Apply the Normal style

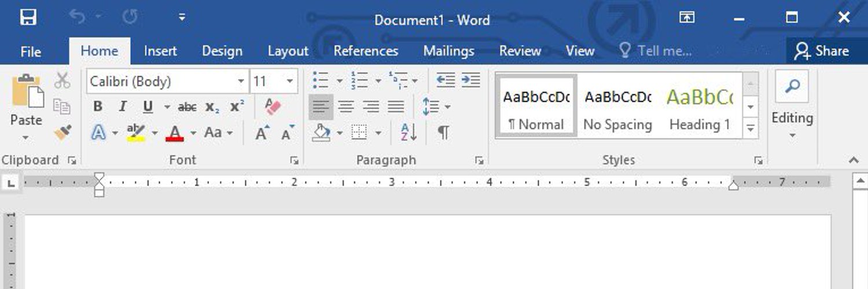[x=536, y=106]
